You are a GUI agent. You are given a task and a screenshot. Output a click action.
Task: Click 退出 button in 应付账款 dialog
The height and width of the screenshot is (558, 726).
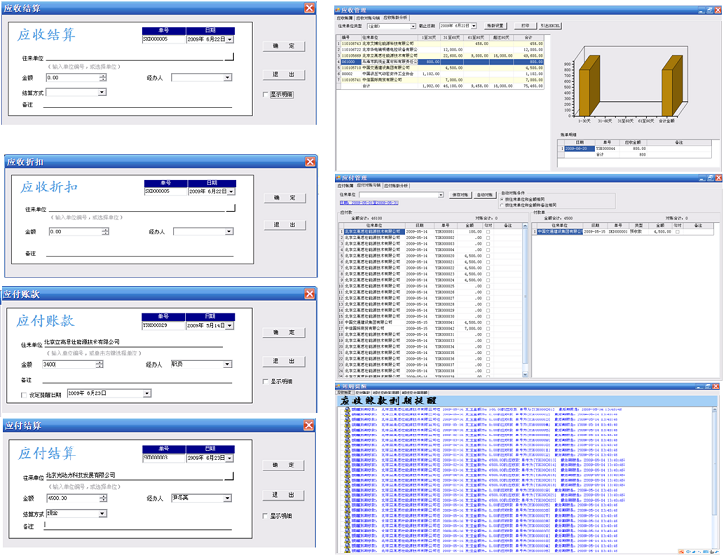(x=284, y=361)
